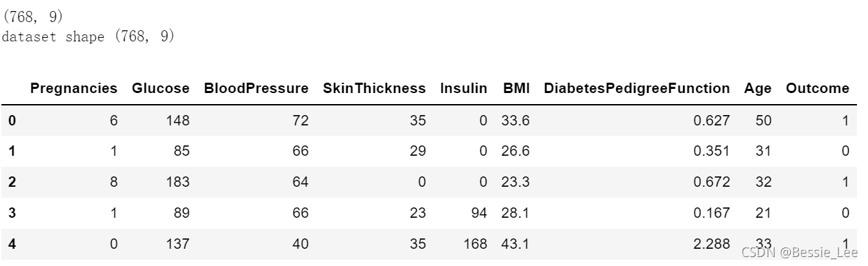
Task: Click the Insulin column header
Action: click(464, 89)
